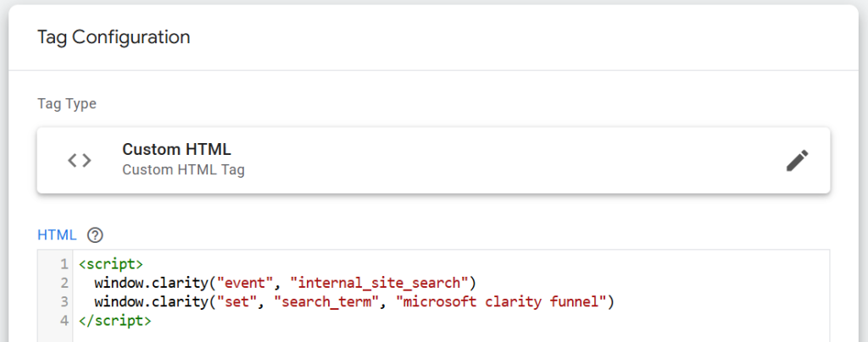Click the opening <script> tag on line 1
Image resolution: width=868 pixels, height=342 pixels.
click(111, 264)
